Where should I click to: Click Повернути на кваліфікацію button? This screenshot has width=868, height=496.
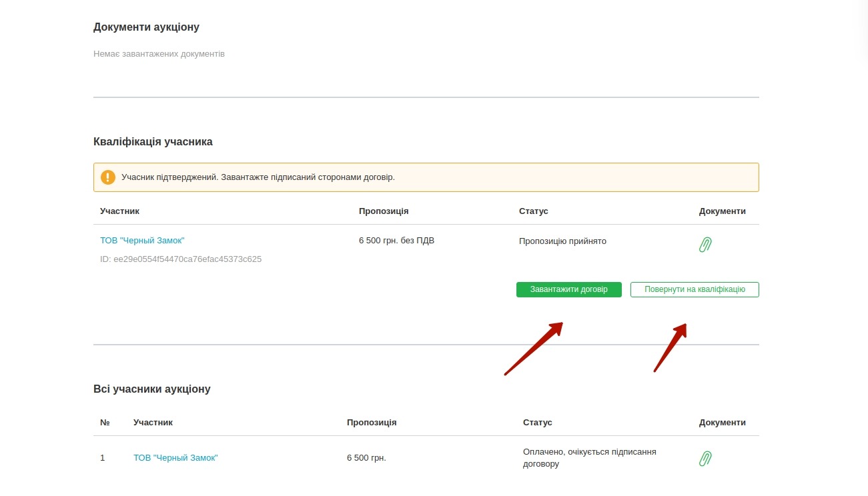click(695, 290)
